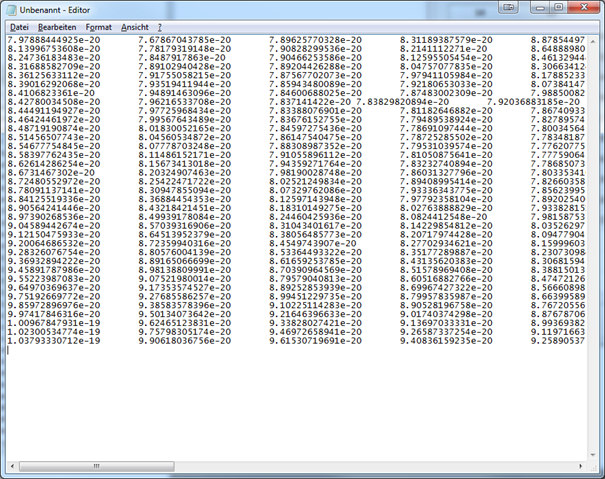Open the ? help menu
The image size is (605, 479).
(x=159, y=26)
